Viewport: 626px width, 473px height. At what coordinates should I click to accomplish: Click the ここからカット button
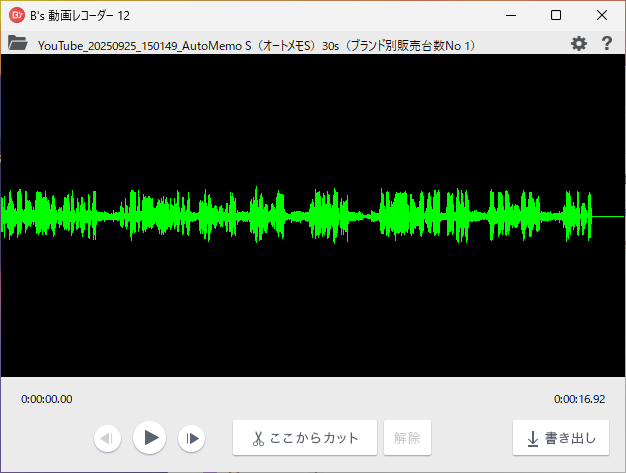point(304,438)
